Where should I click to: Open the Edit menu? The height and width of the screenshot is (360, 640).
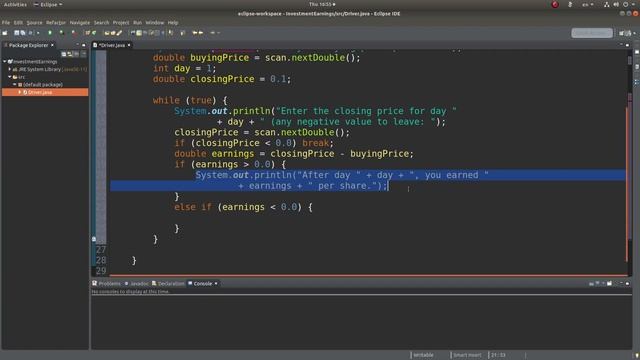[18, 22]
